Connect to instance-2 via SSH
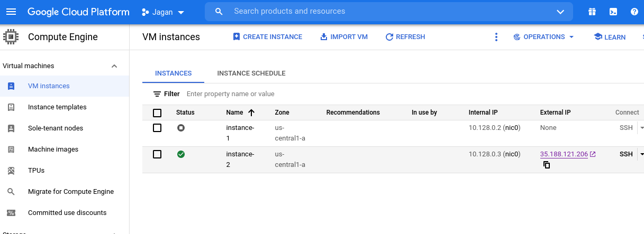The image size is (644, 234). [x=626, y=154]
